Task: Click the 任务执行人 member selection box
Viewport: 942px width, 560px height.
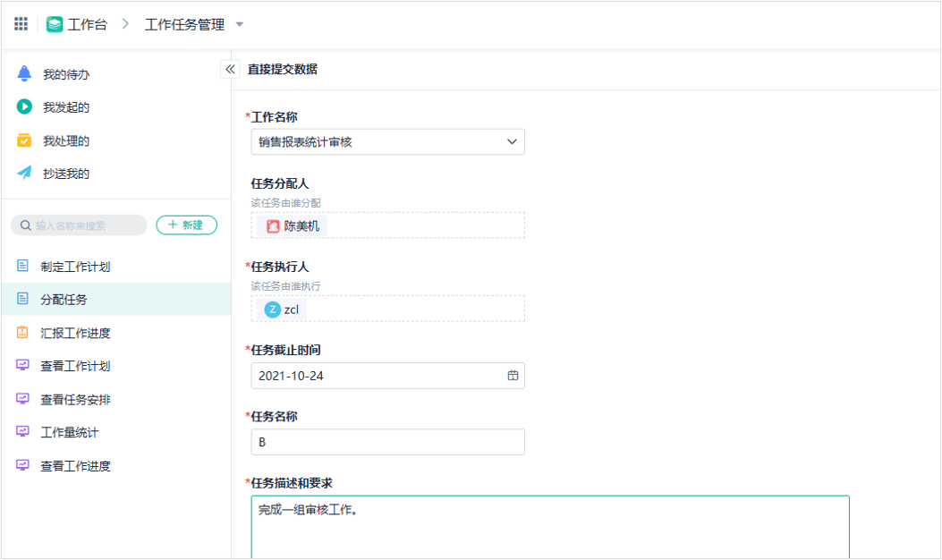Action: (387, 309)
